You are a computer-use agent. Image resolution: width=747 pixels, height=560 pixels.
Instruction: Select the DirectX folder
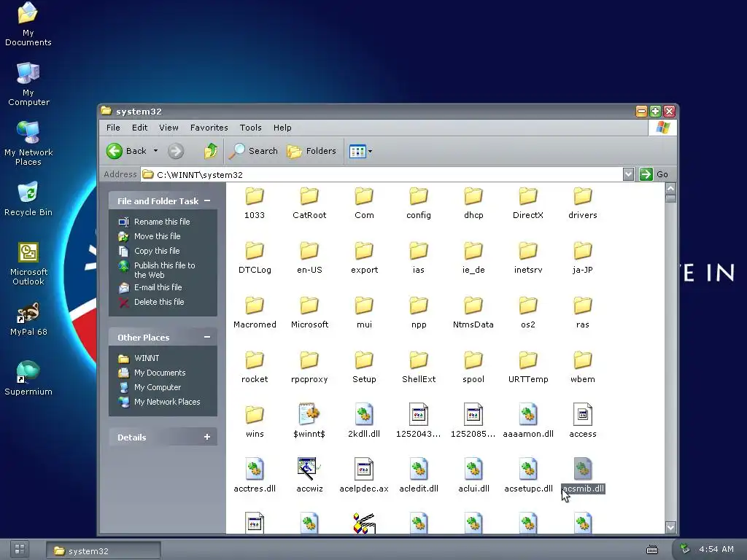(528, 203)
